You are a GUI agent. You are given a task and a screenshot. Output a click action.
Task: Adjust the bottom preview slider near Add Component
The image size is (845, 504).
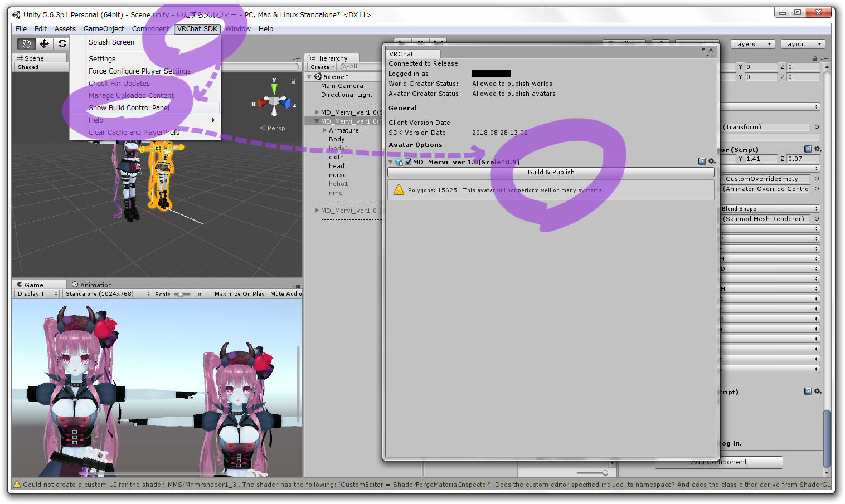point(593,473)
